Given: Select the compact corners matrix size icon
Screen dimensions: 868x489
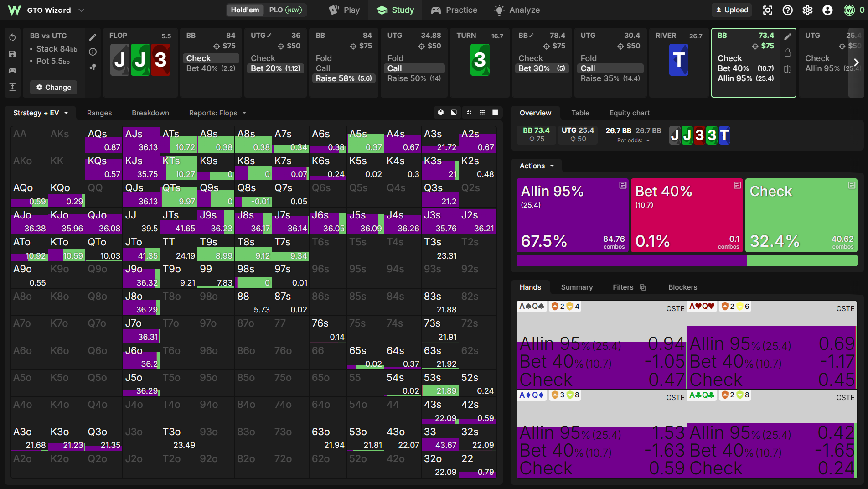Looking at the screenshot, I should point(469,113).
